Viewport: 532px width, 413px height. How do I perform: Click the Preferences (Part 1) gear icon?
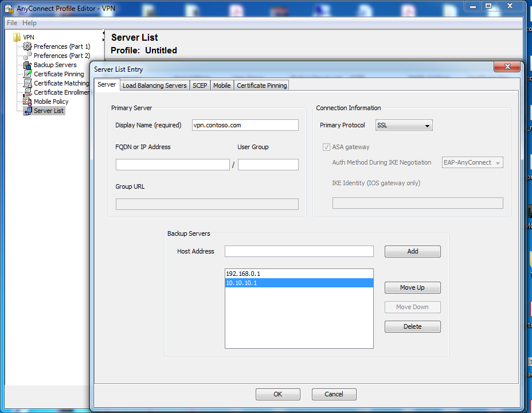click(26, 46)
